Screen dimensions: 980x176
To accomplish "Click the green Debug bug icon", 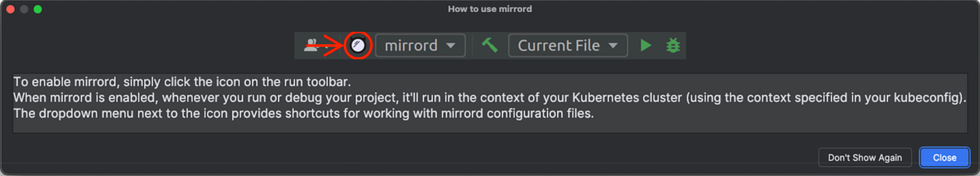I will 673,45.
